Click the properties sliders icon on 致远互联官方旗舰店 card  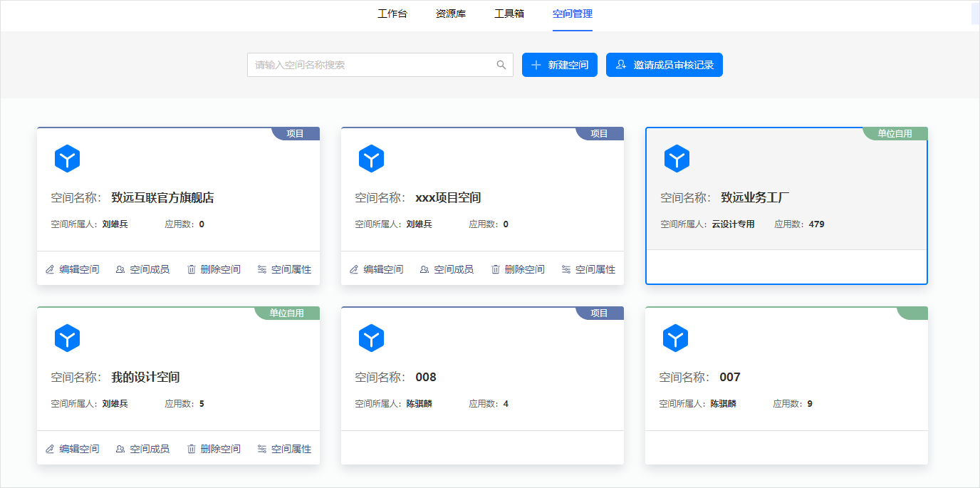tap(262, 269)
